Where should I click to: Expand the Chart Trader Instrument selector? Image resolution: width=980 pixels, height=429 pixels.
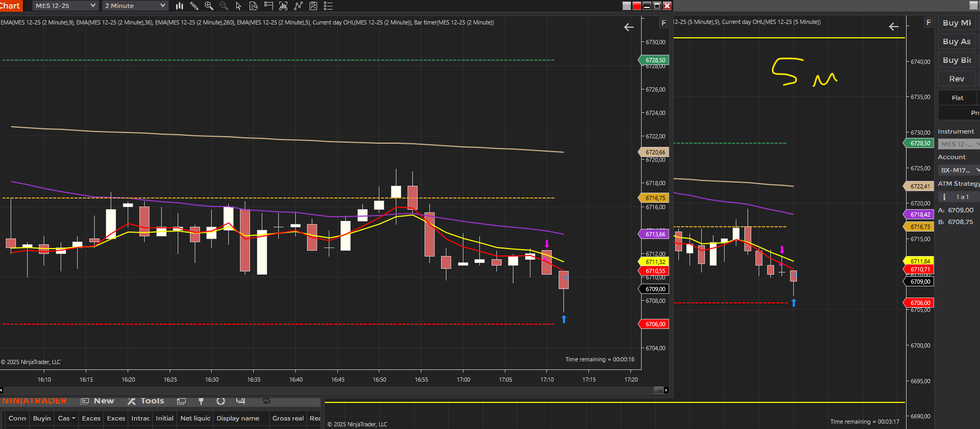959,144
